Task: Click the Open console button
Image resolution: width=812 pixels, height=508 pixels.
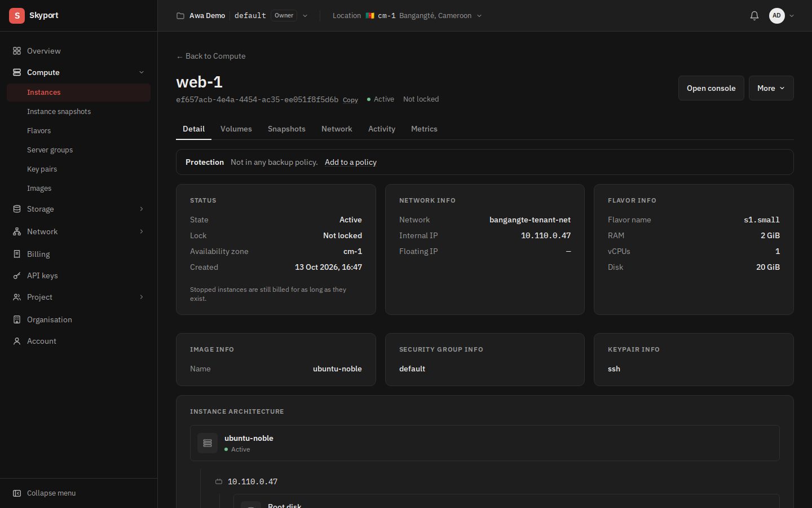Action: (711, 88)
